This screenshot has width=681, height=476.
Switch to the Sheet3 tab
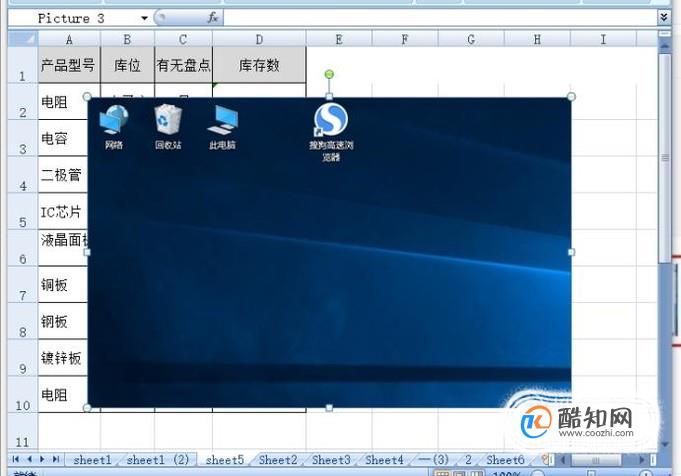pyautogui.click(x=331, y=460)
